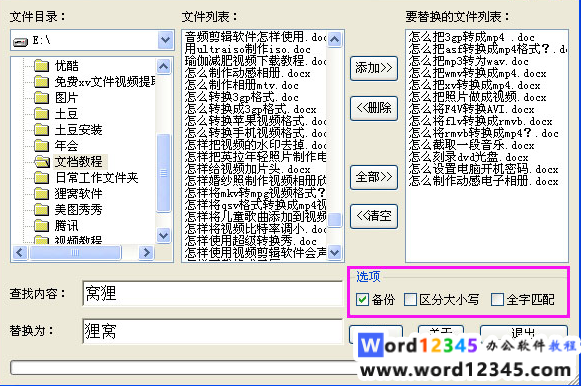Image resolution: width=581 pixels, height=386 pixels.
Task: Select 怎么把mp3转为wav.doc in replace list
Action: [469, 61]
